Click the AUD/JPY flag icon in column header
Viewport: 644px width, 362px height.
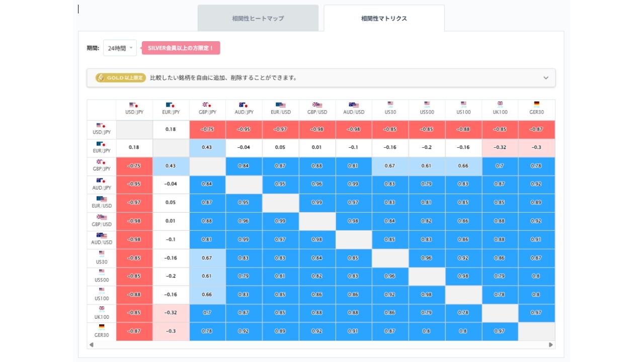244,105
